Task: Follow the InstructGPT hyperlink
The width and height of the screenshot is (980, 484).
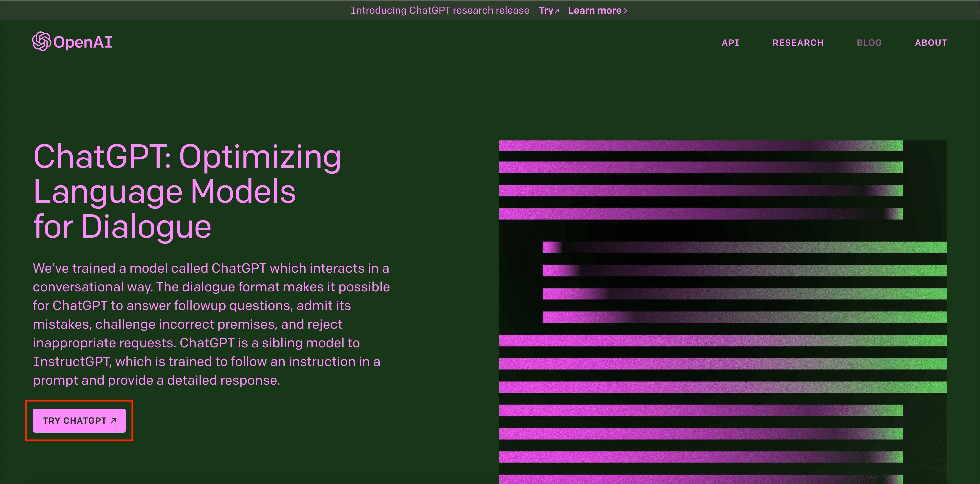Action: click(71, 361)
